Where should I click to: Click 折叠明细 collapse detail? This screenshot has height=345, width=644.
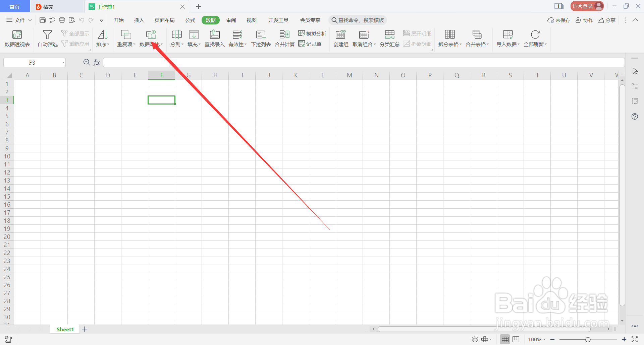[x=417, y=44]
